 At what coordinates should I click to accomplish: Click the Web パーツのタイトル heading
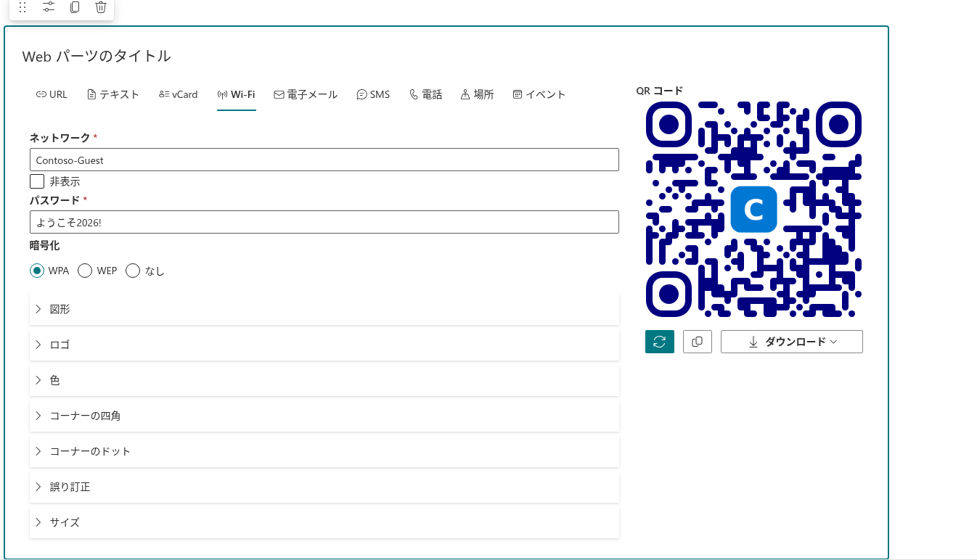click(x=97, y=56)
